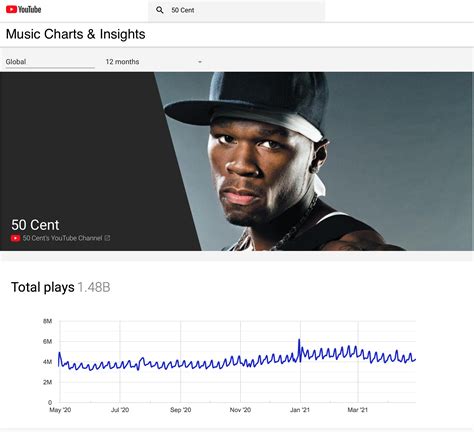Click the Sep '20 axis label

(x=180, y=410)
